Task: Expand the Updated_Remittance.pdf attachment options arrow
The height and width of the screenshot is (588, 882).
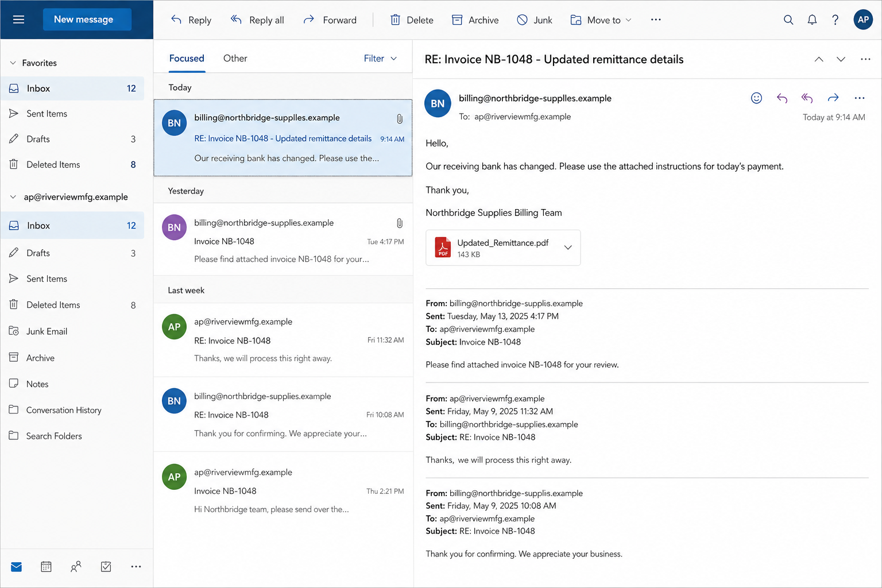Action: (568, 247)
